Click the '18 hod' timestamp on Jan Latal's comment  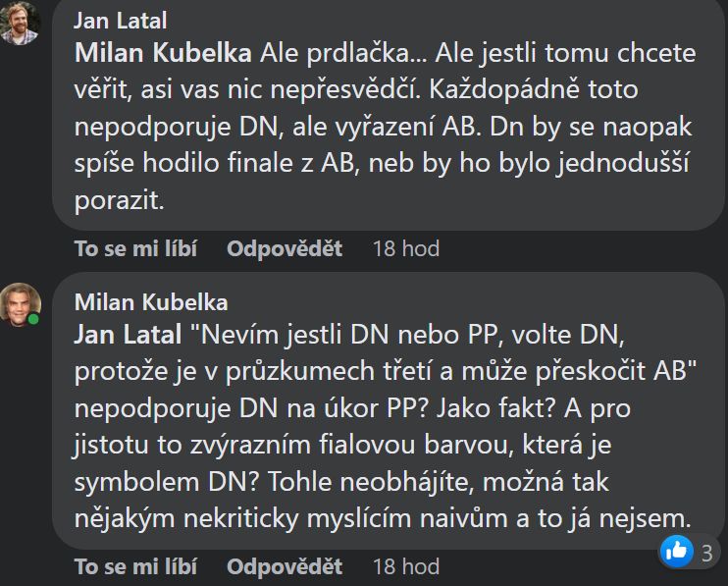point(405,249)
